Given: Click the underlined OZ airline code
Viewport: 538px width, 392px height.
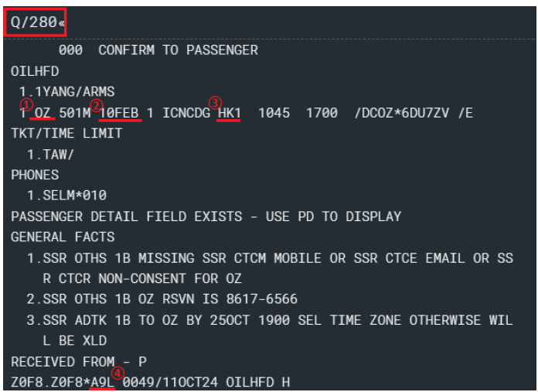Looking at the screenshot, I should (43, 113).
